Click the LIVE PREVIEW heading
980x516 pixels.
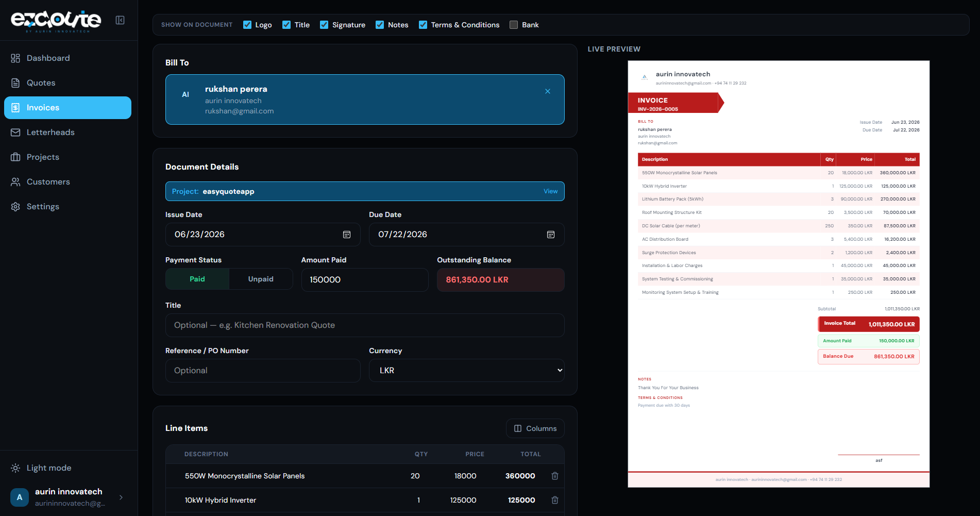tap(614, 49)
